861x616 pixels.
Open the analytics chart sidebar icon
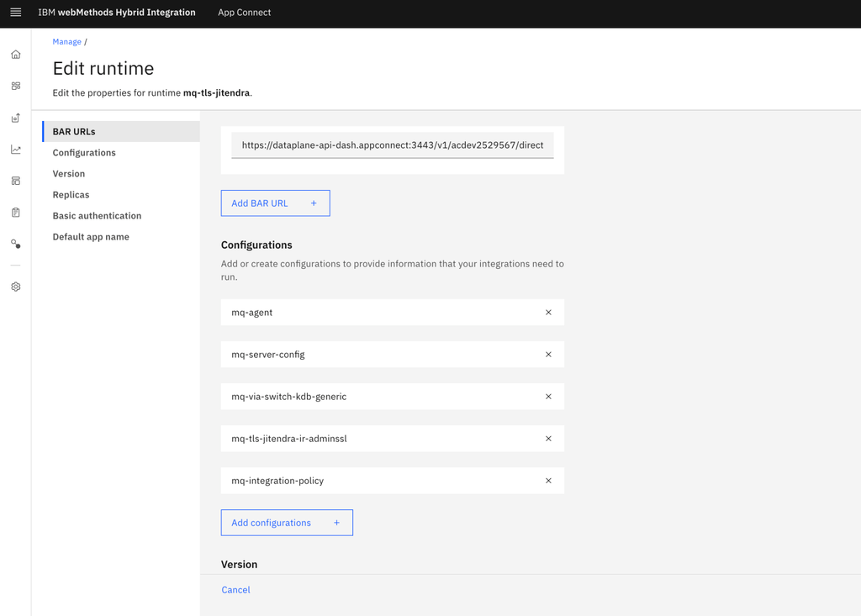(x=15, y=150)
